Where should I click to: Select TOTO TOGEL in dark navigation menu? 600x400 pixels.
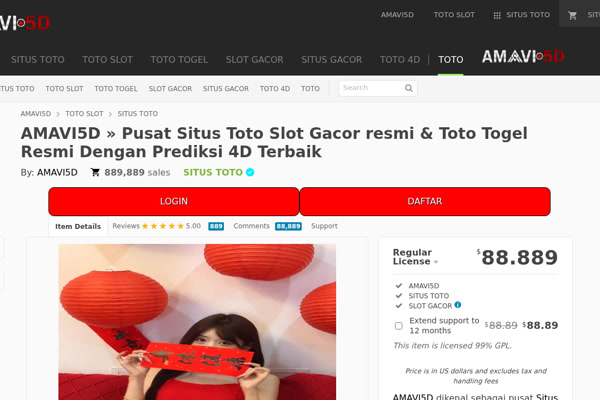[x=179, y=60]
